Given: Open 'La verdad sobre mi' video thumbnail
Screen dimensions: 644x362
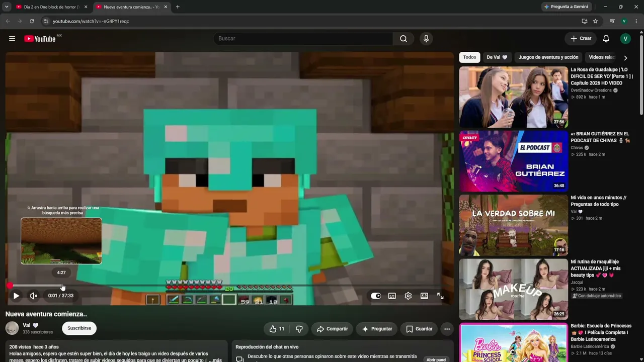Looking at the screenshot, I should [513, 225].
